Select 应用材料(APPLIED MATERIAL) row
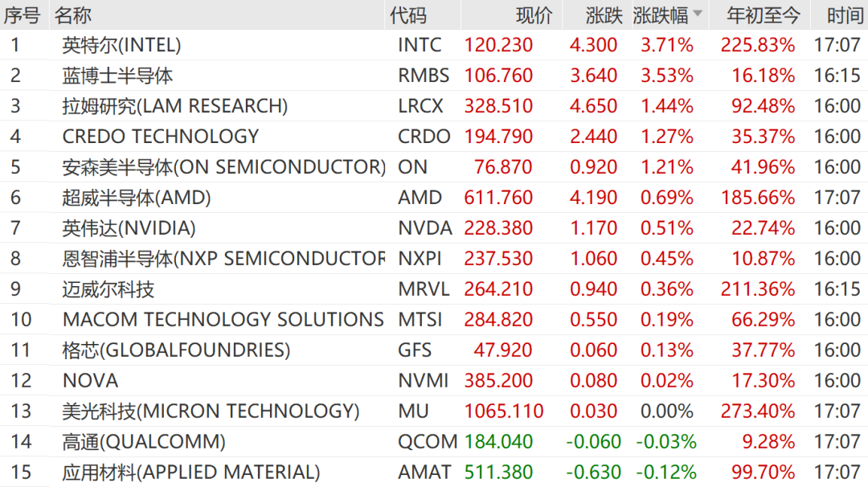Image resolution: width=868 pixels, height=487 pixels. (434, 472)
